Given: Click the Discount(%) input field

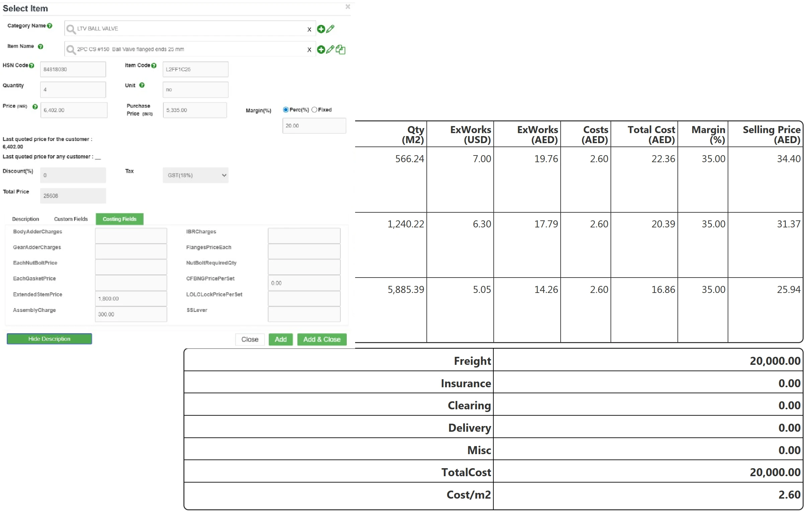Looking at the screenshot, I should pyautogui.click(x=73, y=175).
